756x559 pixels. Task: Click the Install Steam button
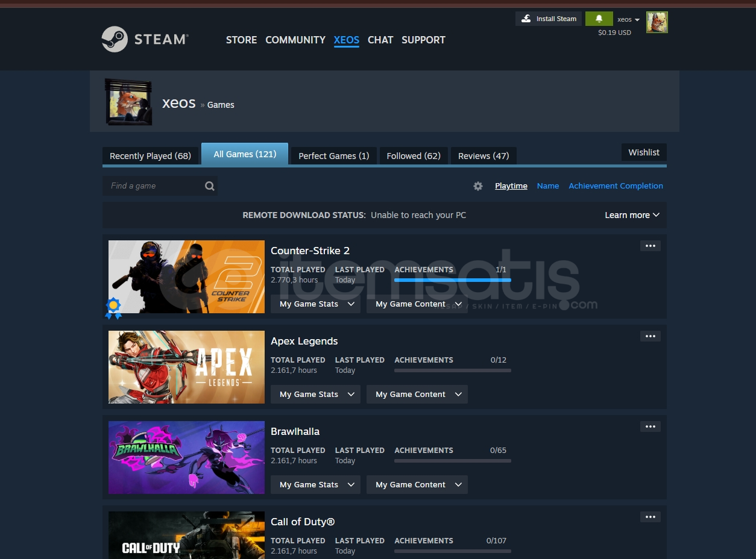[x=549, y=19]
